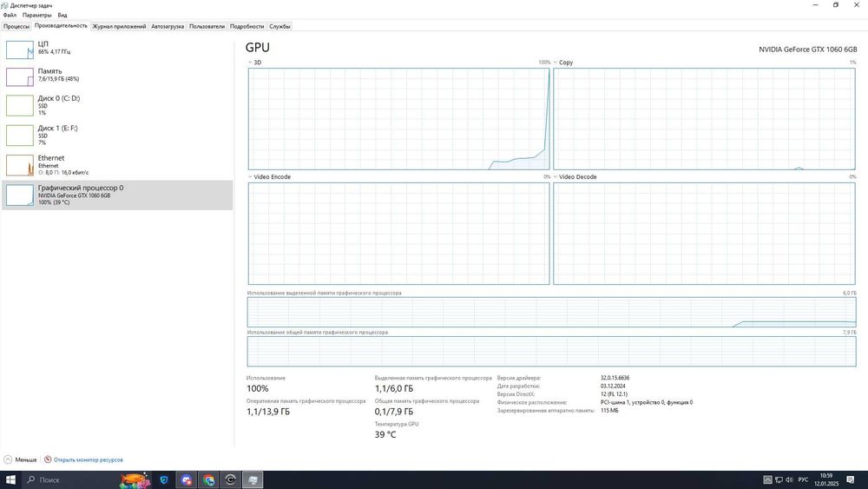
Task: Click the Task Manager taskbar icon
Action: pos(253,479)
